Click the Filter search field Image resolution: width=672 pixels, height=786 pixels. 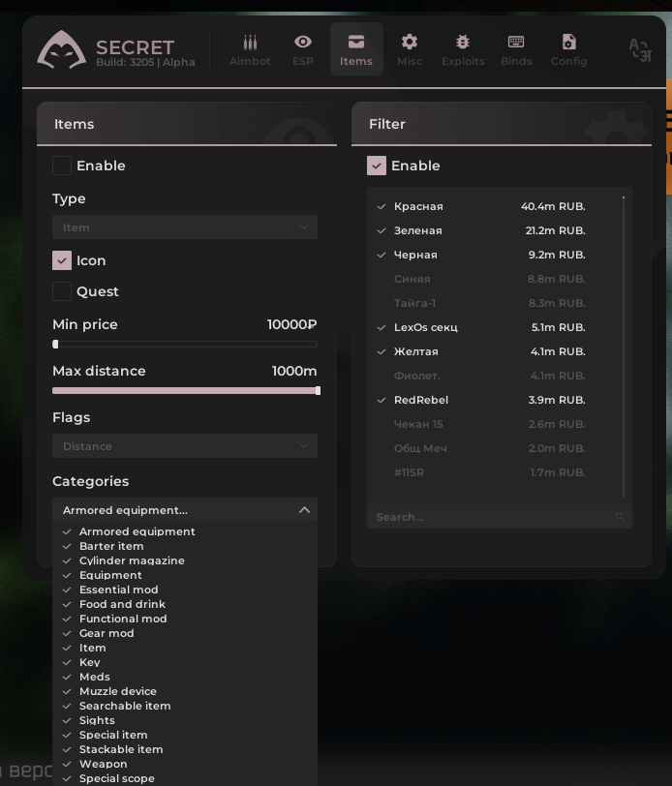click(x=499, y=516)
